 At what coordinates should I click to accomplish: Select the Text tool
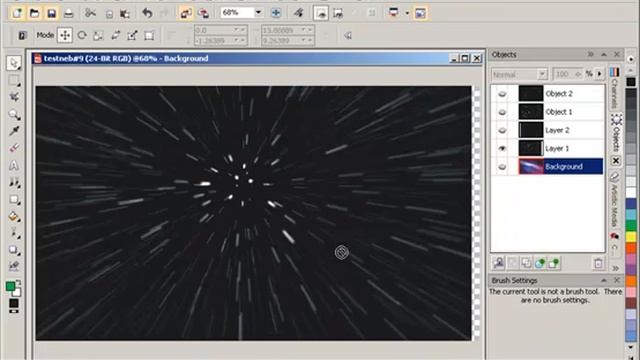14,165
